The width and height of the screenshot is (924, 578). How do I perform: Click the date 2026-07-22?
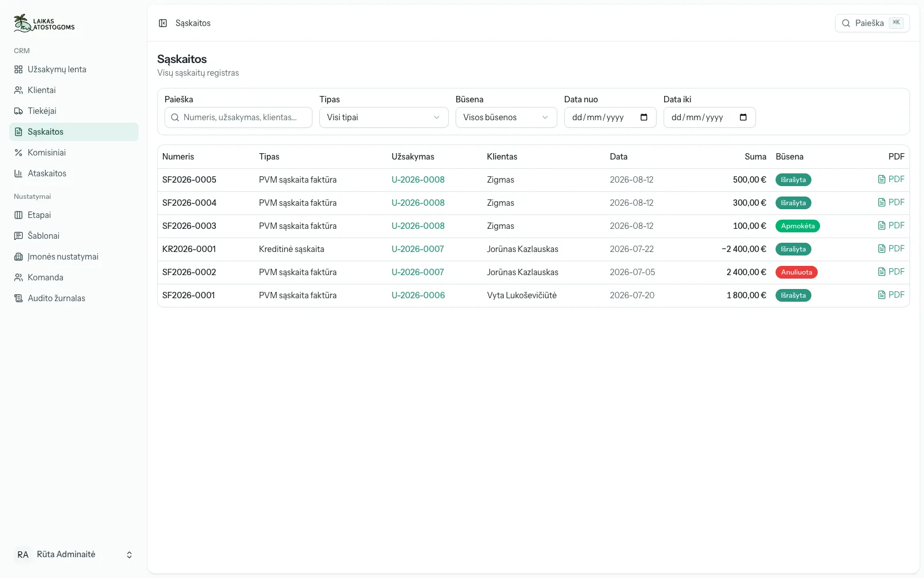(x=632, y=249)
